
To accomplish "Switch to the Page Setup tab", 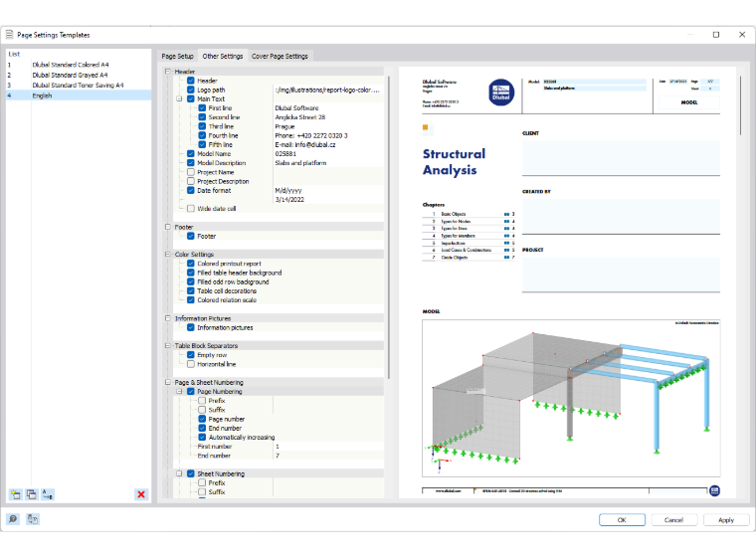I will tap(177, 56).
